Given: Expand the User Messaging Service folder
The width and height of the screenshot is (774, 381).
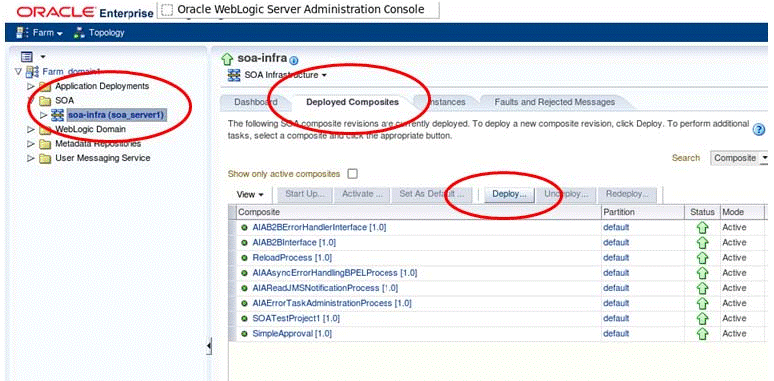Looking at the screenshot, I should click(31, 158).
